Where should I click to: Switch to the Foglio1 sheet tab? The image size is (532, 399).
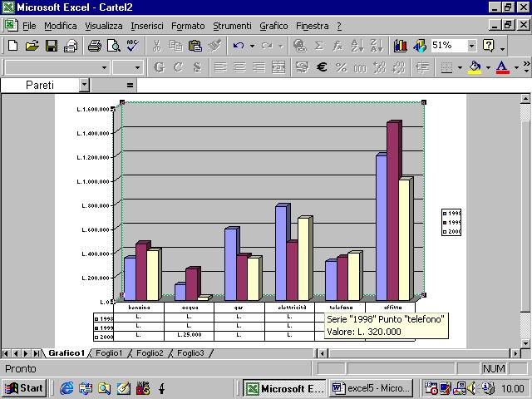[x=110, y=353]
